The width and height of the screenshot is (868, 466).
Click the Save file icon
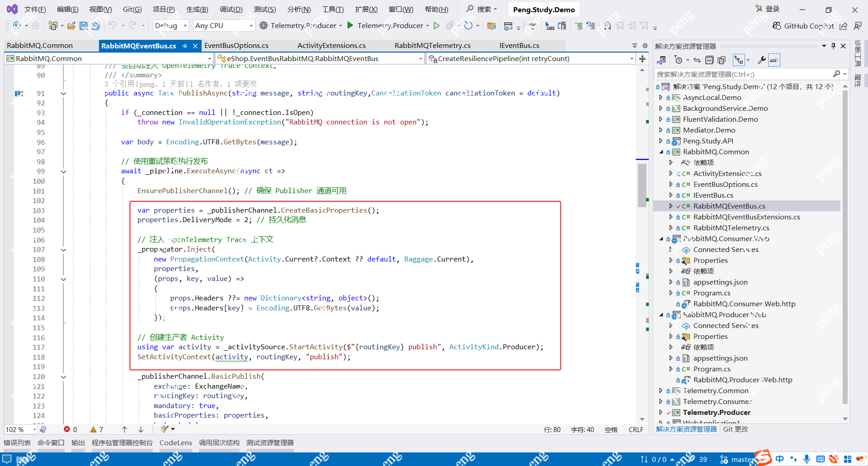[84, 26]
